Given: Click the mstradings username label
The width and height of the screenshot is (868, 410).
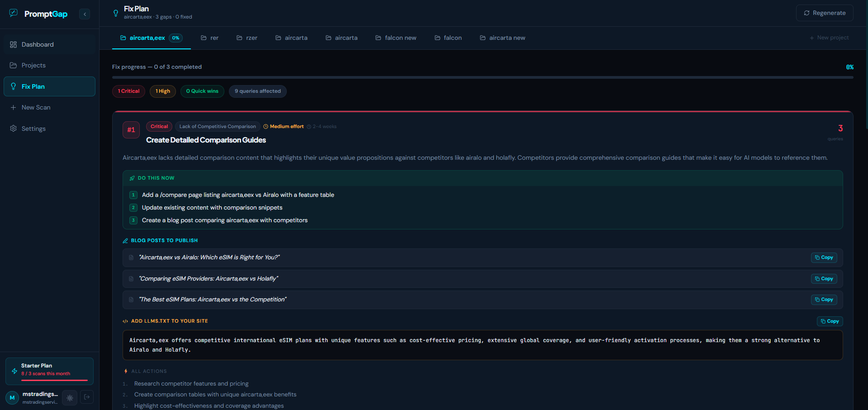Looking at the screenshot, I should tap(40, 394).
